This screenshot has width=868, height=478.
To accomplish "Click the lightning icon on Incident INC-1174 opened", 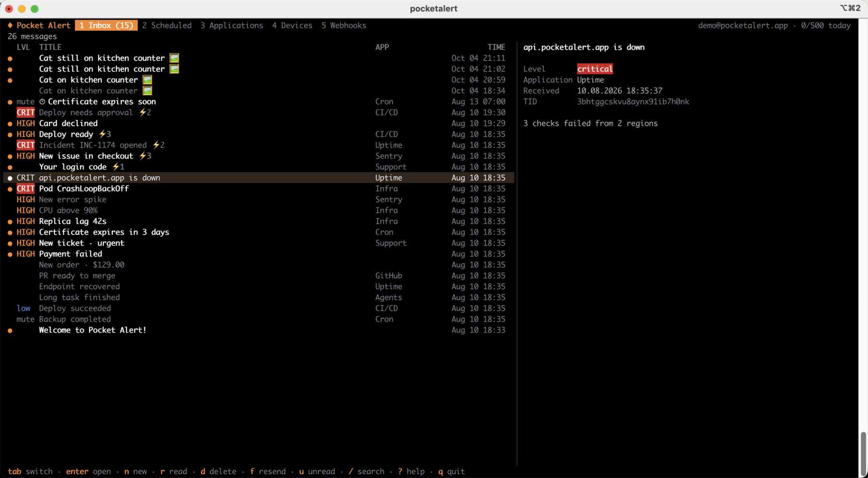I will coord(156,145).
